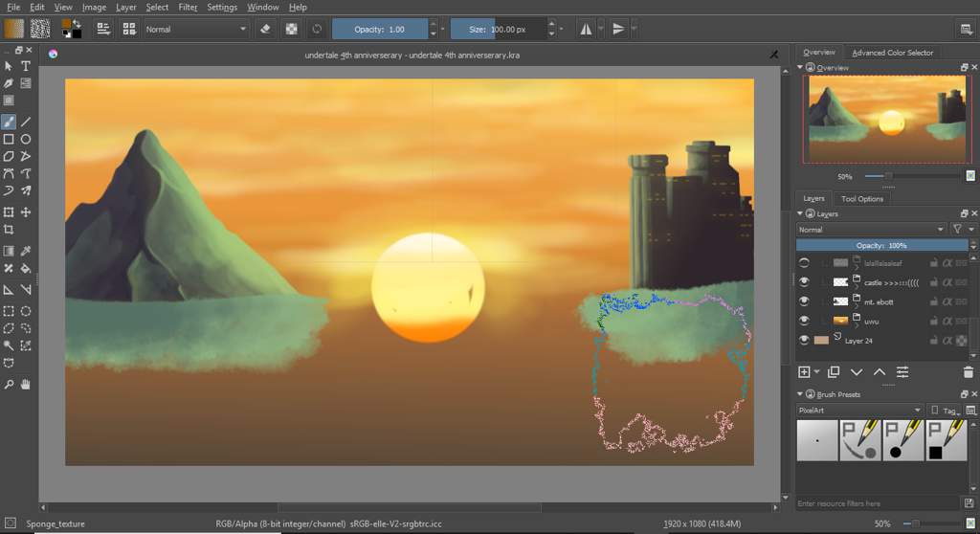Click the Overview panel thumbnail
The image size is (980, 534).
pyautogui.click(x=887, y=119)
